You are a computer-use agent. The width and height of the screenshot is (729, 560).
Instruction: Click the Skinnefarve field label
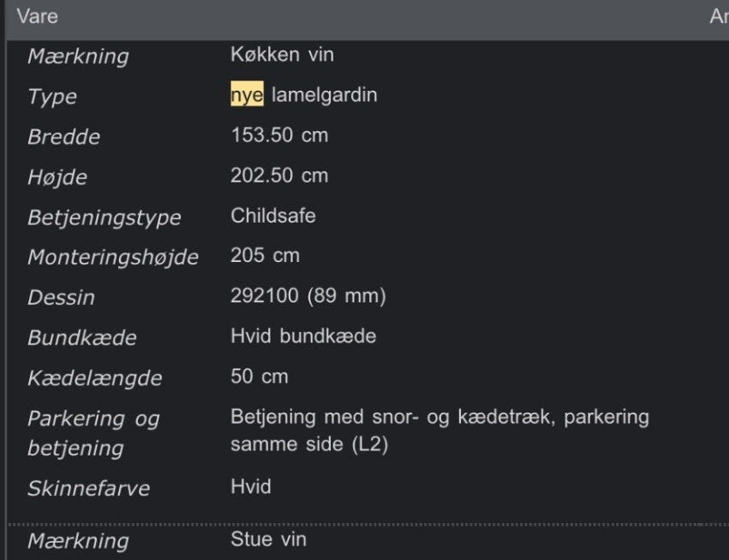coord(88,489)
